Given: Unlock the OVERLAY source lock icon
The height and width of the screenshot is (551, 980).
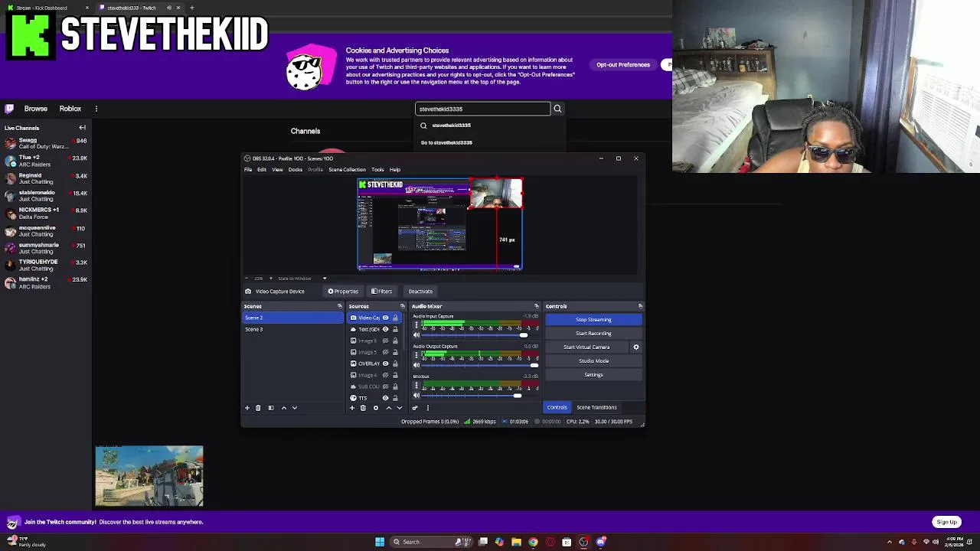Looking at the screenshot, I should coord(395,364).
